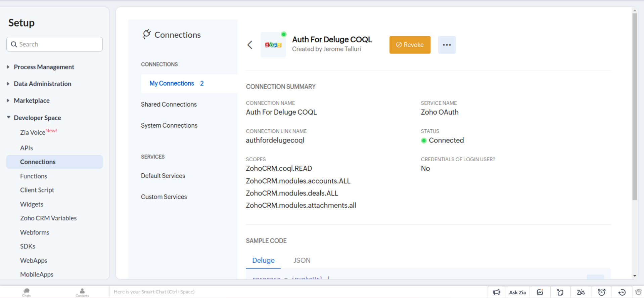Screen dimensions: 644x298
Task: Click the ZohoCRM.coql.READ scope
Action: pyautogui.click(x=279, y=168)
